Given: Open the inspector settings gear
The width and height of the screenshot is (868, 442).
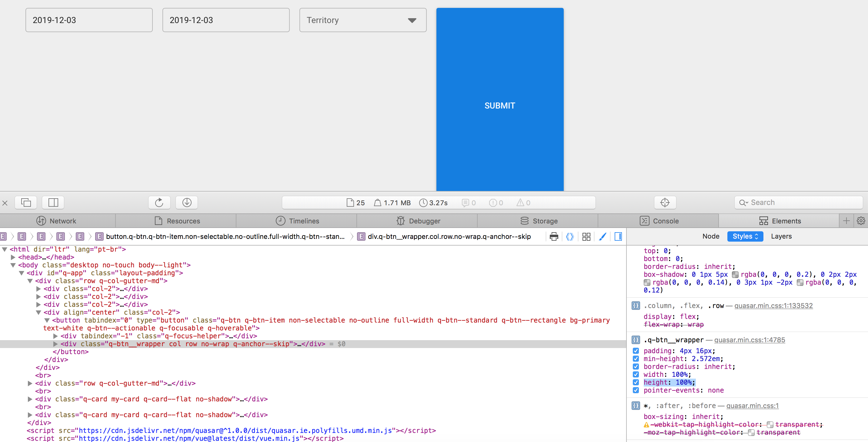Looking at the screenshot, I should tap(861, 221).
